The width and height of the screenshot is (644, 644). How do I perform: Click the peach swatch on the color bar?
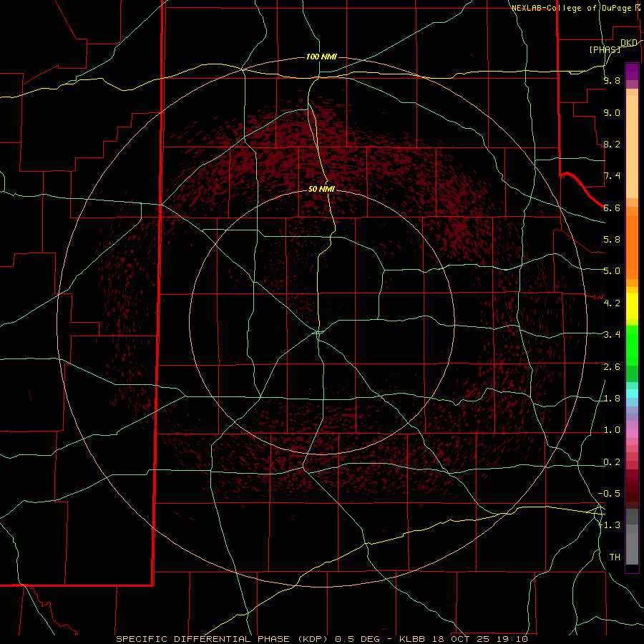[x=632, y=148]
